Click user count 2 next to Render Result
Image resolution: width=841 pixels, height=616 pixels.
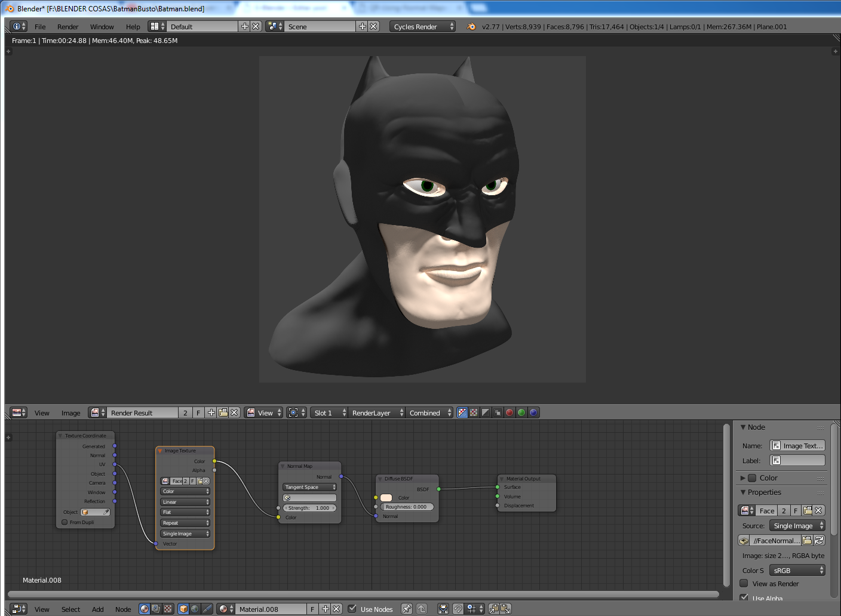[x=185, y=412]
